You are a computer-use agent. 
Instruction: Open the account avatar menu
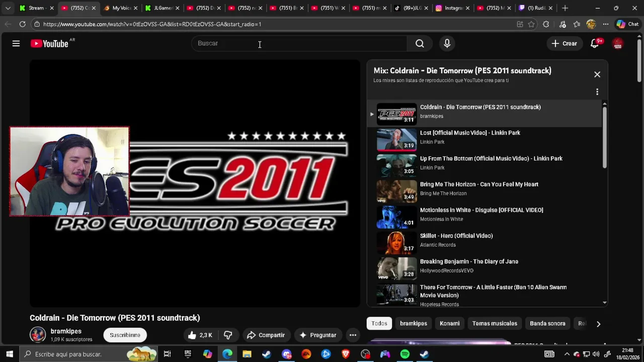pyautogui.click(x=618, y=44)
